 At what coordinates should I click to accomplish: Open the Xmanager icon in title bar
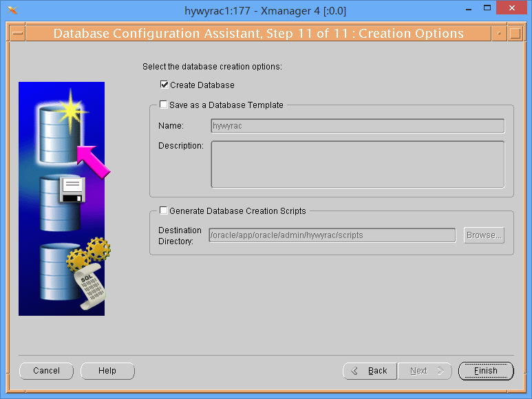pos(12,10)
